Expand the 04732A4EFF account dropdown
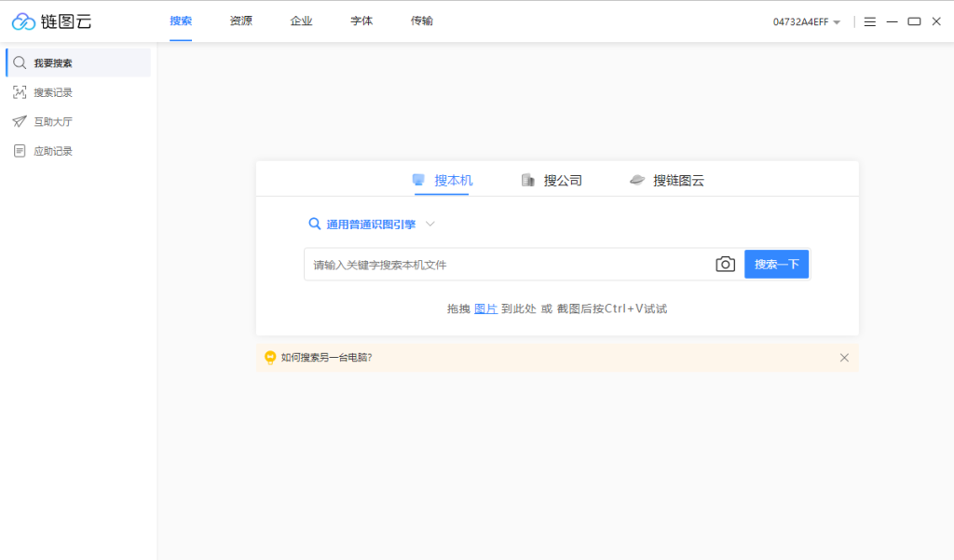This screenshot has height=560, width=954. (x=809, y=20)
